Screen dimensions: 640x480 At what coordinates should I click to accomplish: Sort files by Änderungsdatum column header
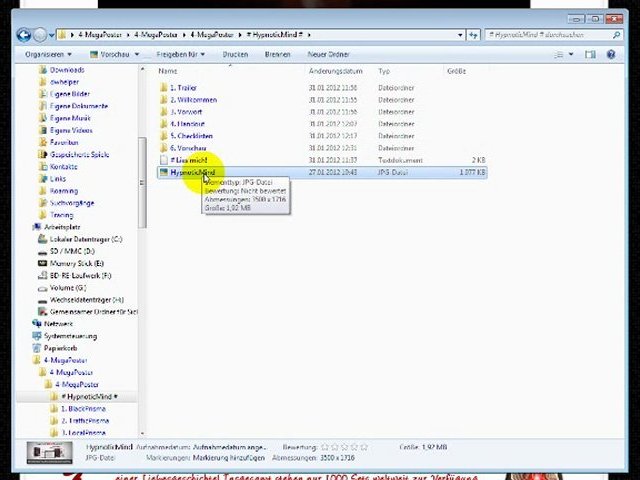[333, 71]
